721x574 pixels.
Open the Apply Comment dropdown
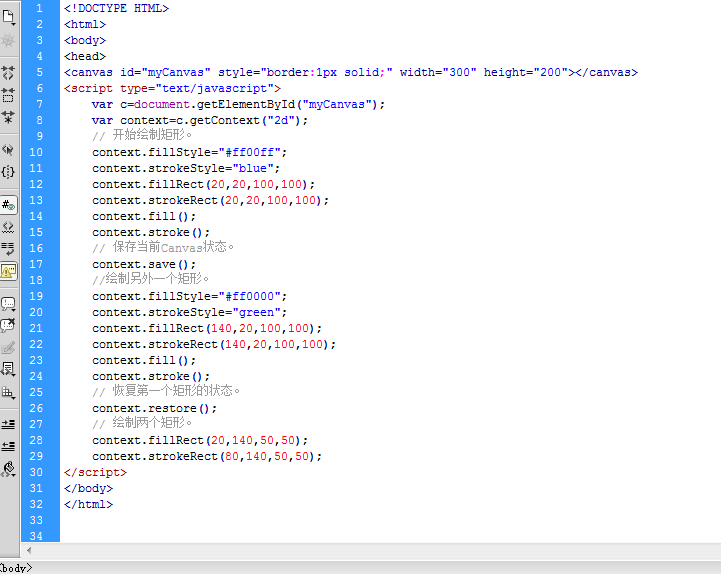(x=9, y=303)
